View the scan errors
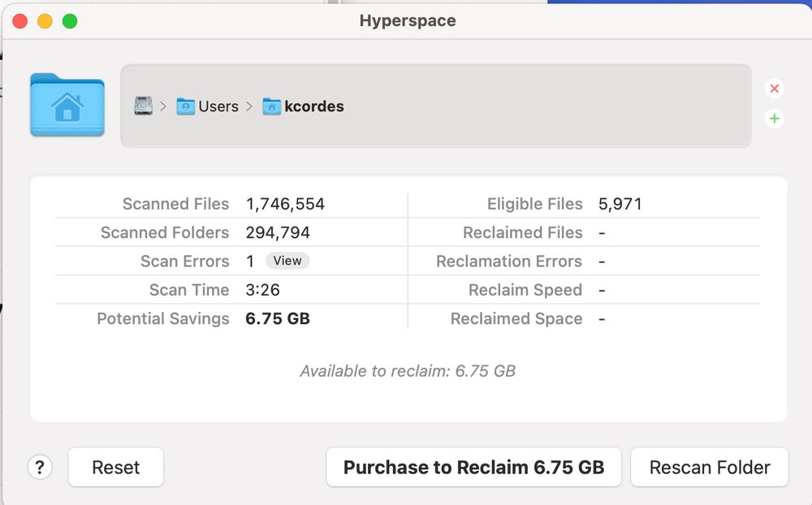This screenshot has width=812, height=505. click(287, 261)
